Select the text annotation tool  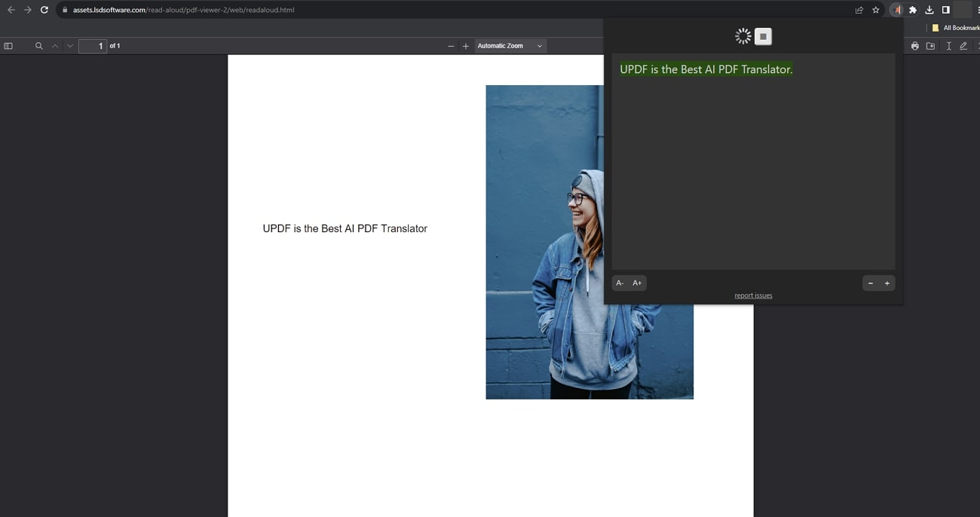pyautogui.click(x=948, y=46)
